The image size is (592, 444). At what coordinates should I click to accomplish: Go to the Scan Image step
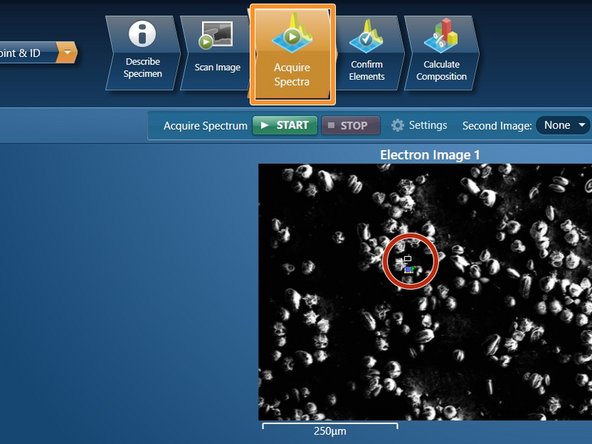point(217,53)
